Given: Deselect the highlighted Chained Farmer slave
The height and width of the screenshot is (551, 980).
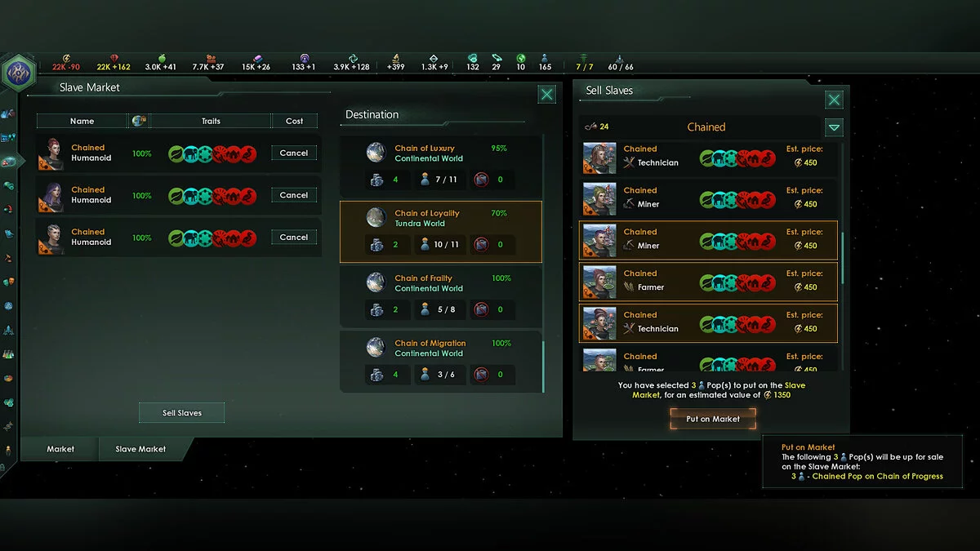Looking at the screenshot, I should [709, 282].
